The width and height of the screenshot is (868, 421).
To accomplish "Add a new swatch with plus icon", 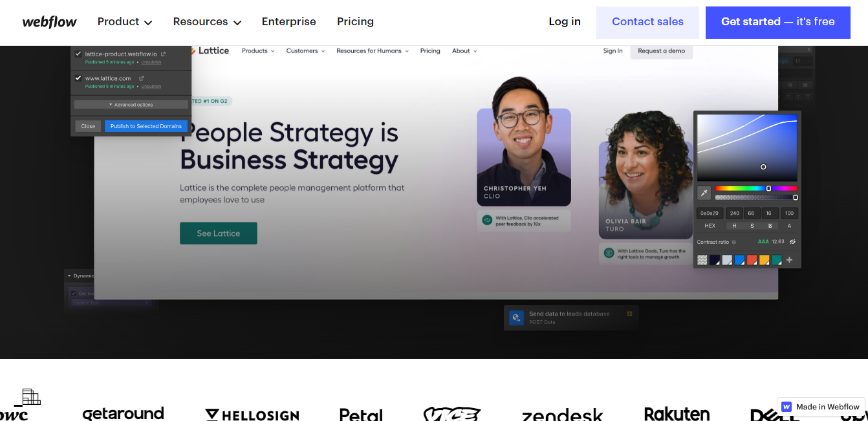I will (789, 260).
